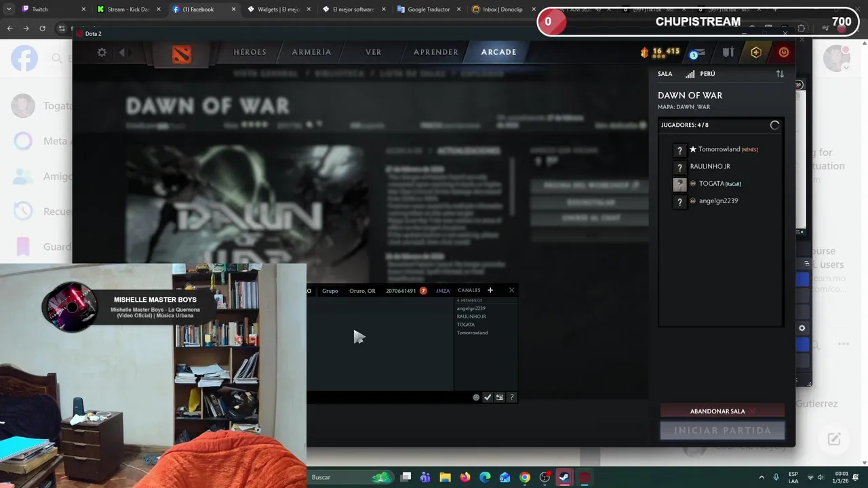This screenshot has height=488, width=868.
Task: Open the mail notifications icon
Action: tap(697, 53)
